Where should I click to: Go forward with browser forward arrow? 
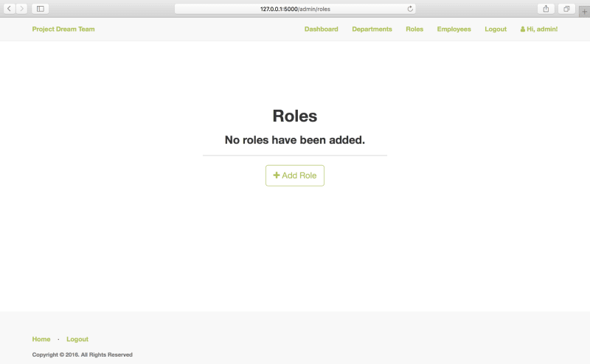click(x=21, y=9)
